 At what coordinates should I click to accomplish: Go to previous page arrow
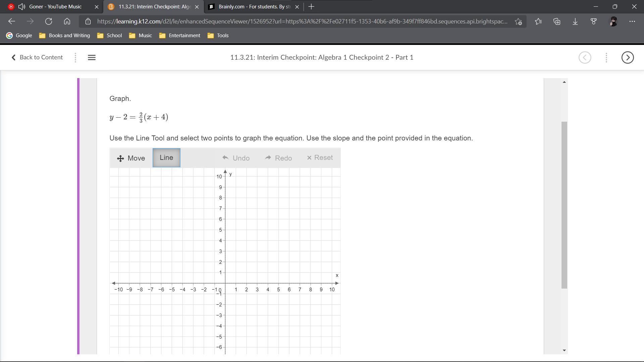585,57
